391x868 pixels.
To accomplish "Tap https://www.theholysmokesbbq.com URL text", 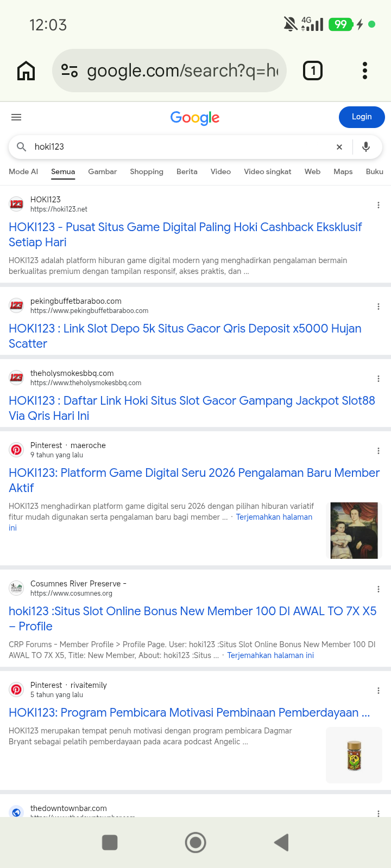I will (86, 383).
